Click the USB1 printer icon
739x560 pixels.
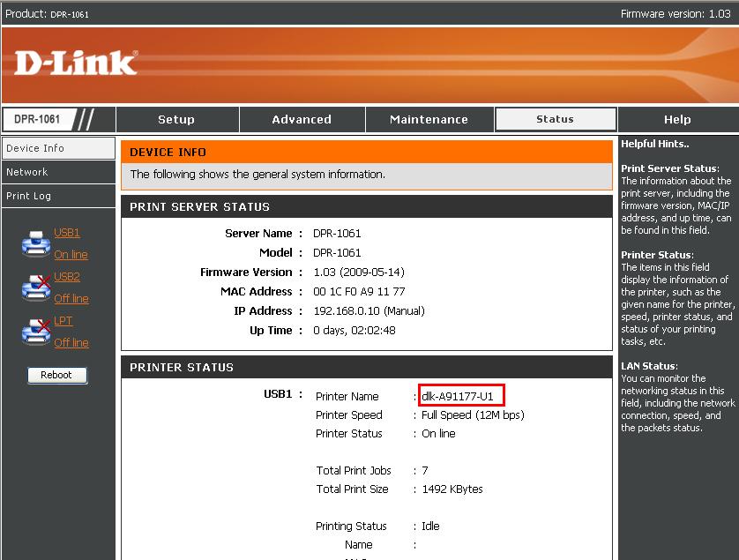click(36, 243)
